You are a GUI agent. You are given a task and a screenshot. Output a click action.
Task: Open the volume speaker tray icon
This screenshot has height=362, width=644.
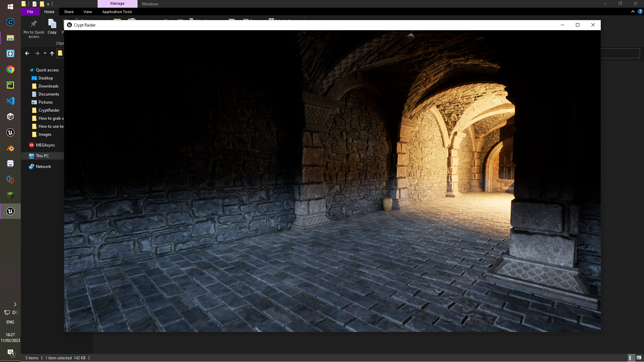click(x=14, y=312)
